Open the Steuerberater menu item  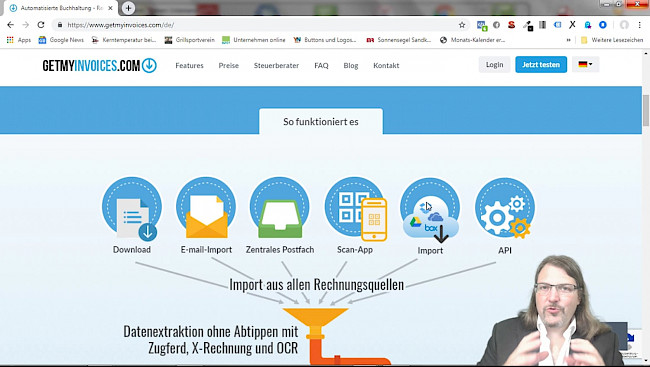pos(276,66)
